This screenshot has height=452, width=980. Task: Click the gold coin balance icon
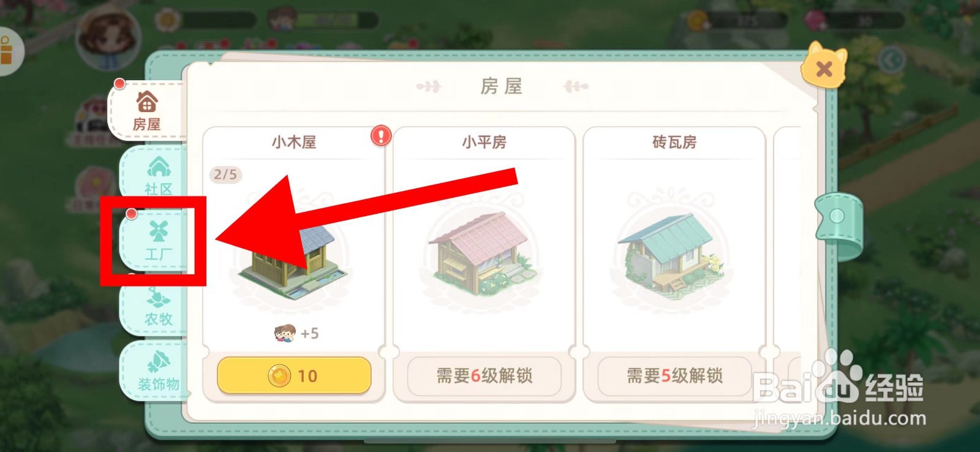click(697, 21)
